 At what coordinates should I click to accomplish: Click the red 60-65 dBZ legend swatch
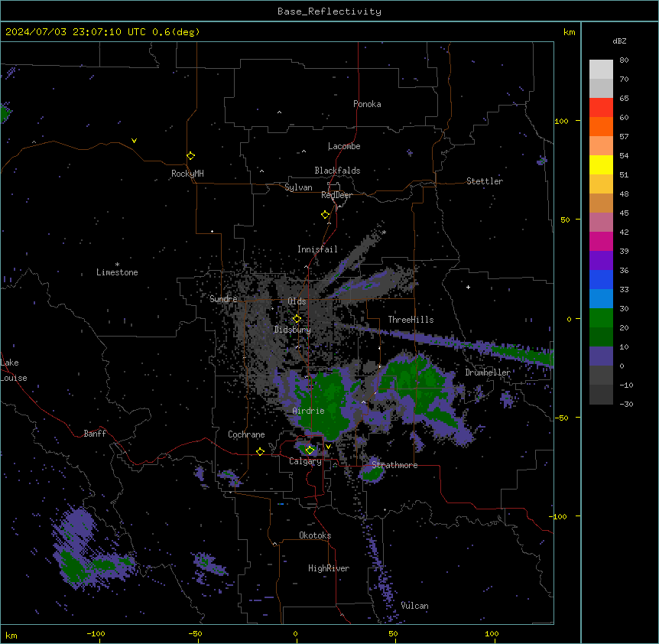pos(601,107)
